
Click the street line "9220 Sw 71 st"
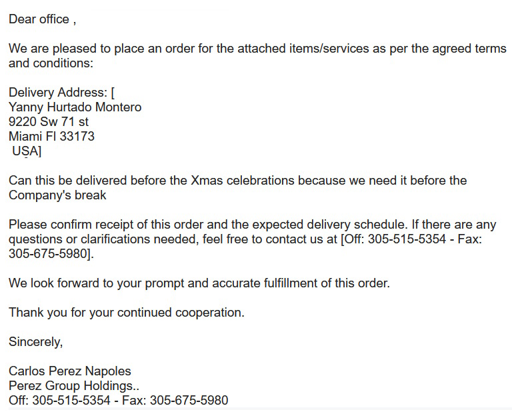(49, 122)
